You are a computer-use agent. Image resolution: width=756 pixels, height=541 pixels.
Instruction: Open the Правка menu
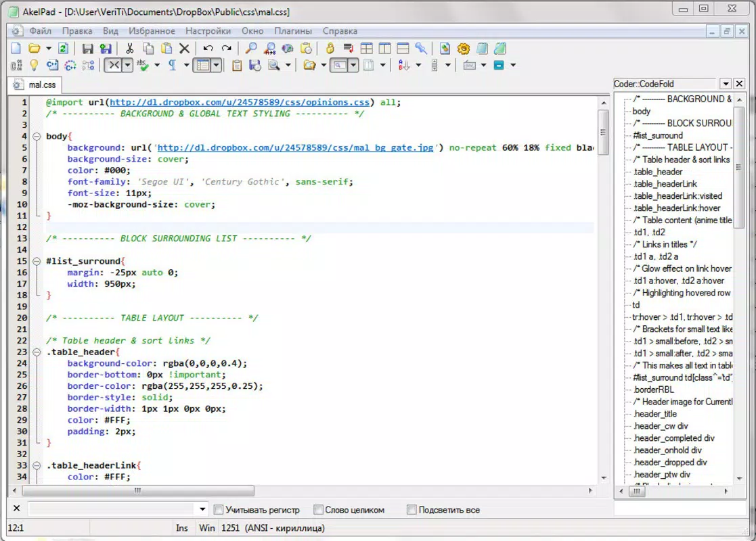77,31
